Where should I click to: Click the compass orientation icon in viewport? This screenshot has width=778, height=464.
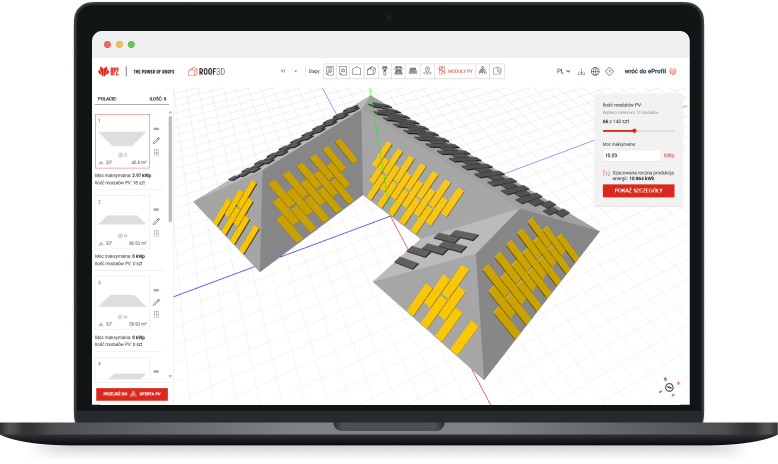tap(668, 386)
